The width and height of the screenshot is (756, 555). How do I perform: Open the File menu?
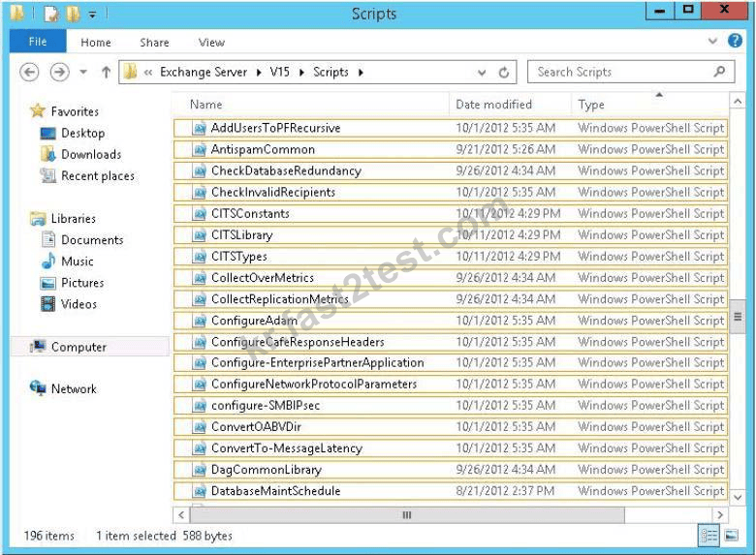(38, 42)
